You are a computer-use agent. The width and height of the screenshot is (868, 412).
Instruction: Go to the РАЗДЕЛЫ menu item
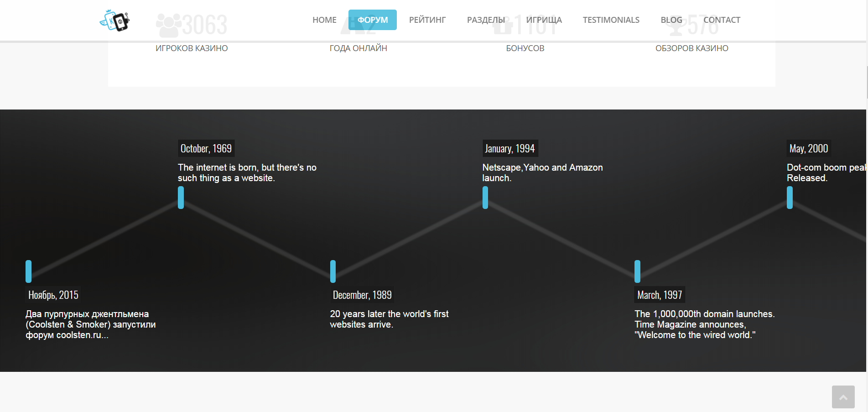pos(486,20)
